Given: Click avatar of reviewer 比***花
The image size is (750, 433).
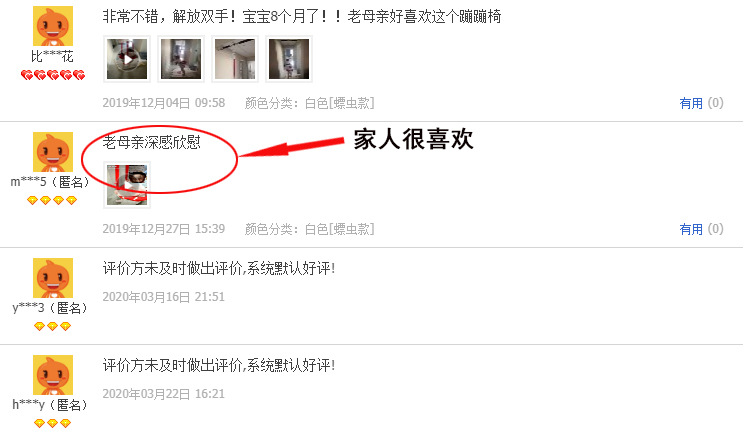Looking at the screenshot, I should pyautogui.click(x=53, y=26).
